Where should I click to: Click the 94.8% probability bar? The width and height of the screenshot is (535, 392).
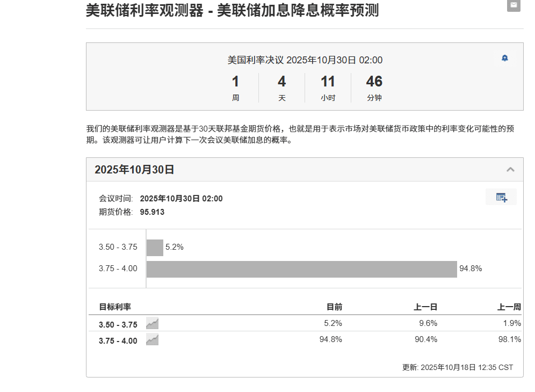pyautogui.click(x=301, y=269)
